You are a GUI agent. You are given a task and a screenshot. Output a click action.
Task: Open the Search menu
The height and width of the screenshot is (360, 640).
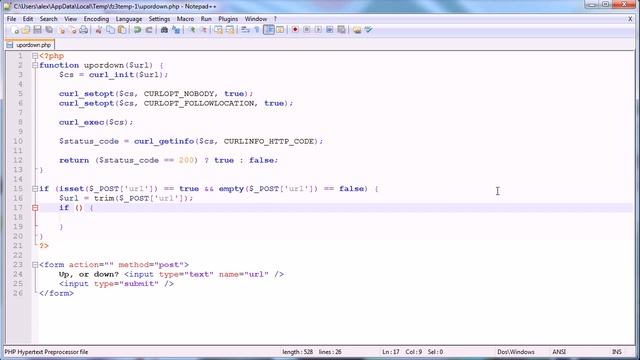[49, 19]
